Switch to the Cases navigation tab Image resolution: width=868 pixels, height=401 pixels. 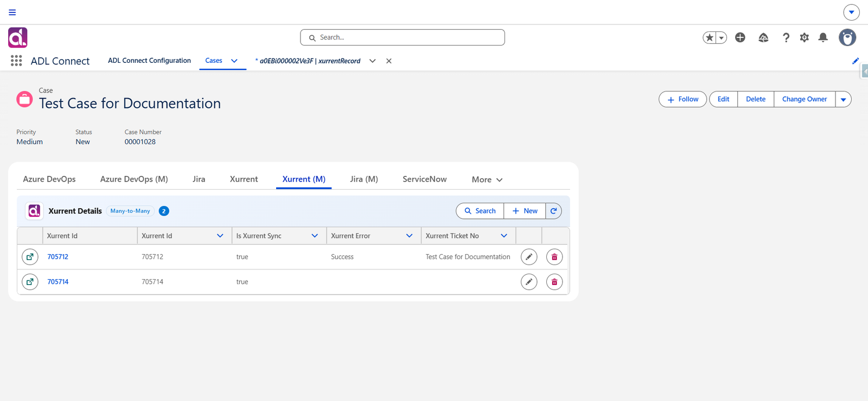click(214, 61)
